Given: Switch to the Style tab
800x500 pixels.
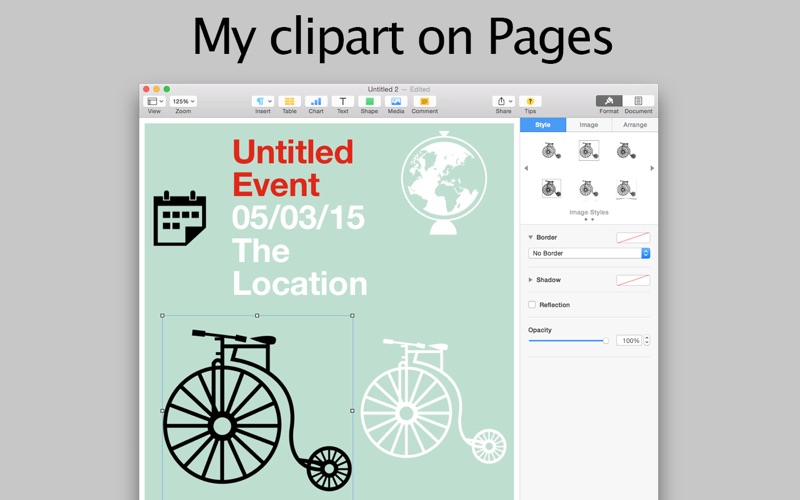Looking at the screenshot, I should (543, 124).
